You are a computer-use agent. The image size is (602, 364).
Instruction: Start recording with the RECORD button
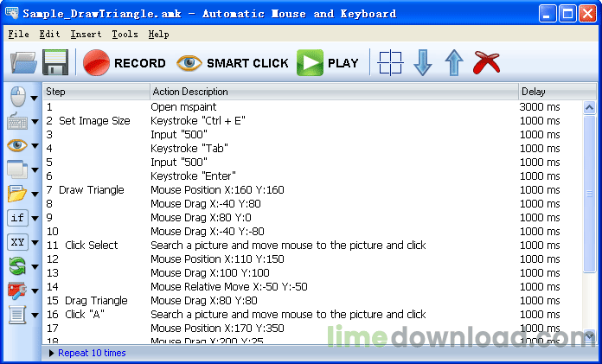tap(124, 62)
